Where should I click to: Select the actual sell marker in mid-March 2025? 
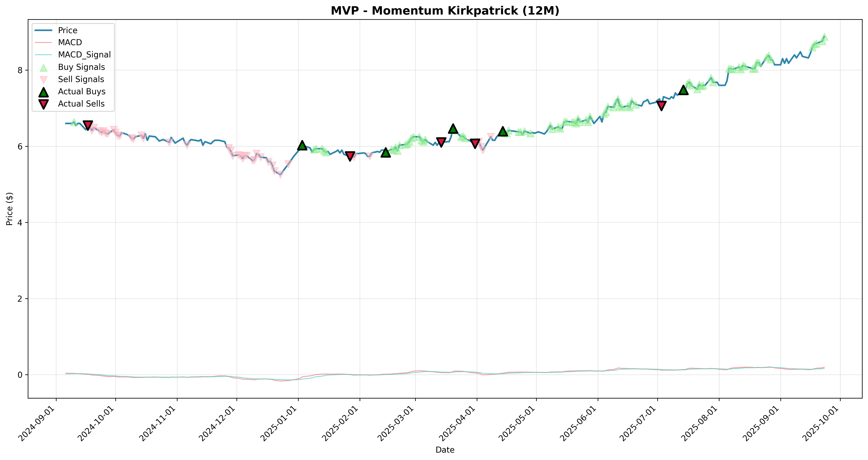[x=441, y=142]
